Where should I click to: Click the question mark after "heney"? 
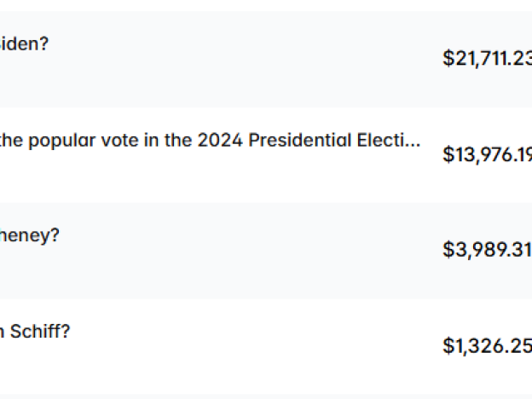(x=55, y=235)
